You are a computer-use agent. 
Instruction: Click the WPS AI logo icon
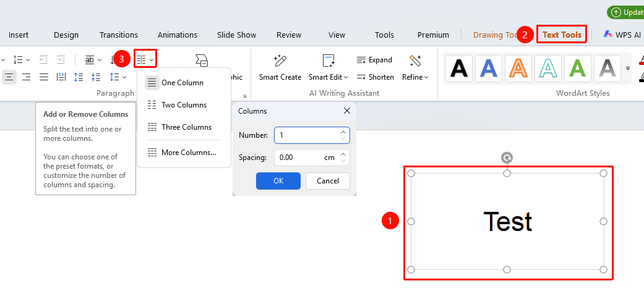tap(608, 35)
